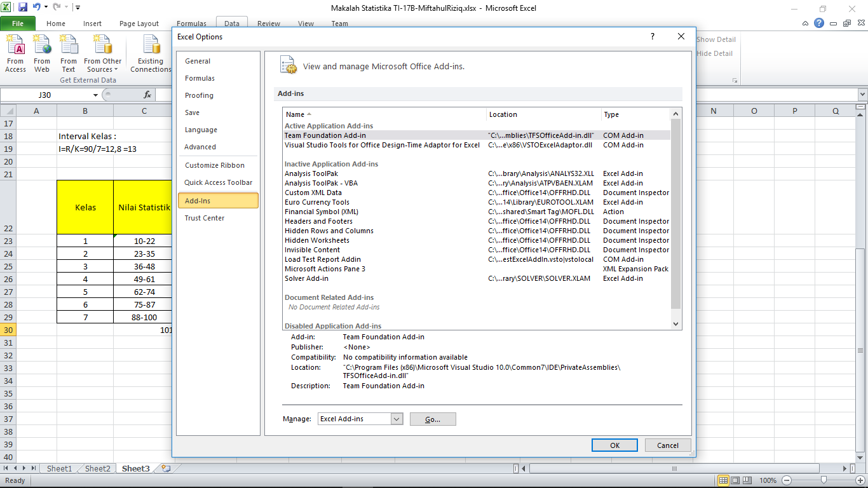Select Euro Currency Tools add-in row
868x488 pixels.
coord(477,202)
